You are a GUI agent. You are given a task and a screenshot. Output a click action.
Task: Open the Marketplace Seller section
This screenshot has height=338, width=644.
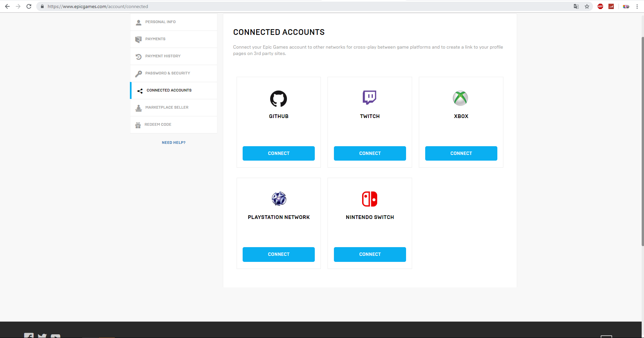pyautogui.click(x=174, y=108)
